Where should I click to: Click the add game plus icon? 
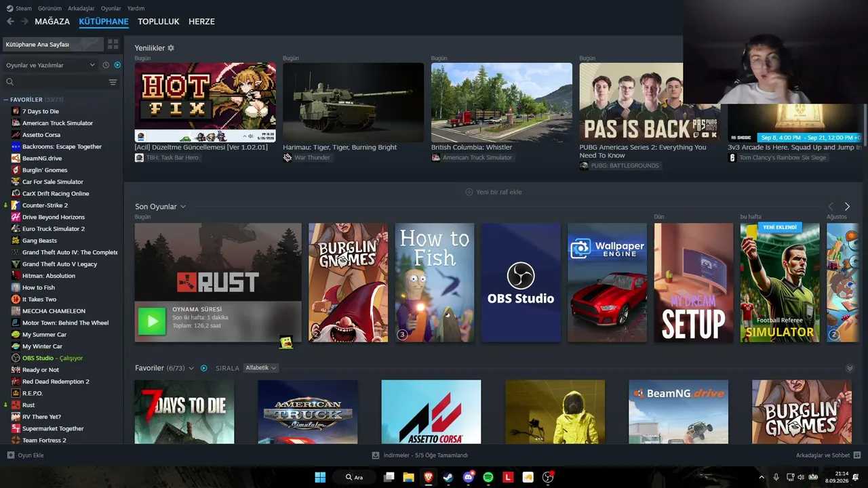(10, 455)
